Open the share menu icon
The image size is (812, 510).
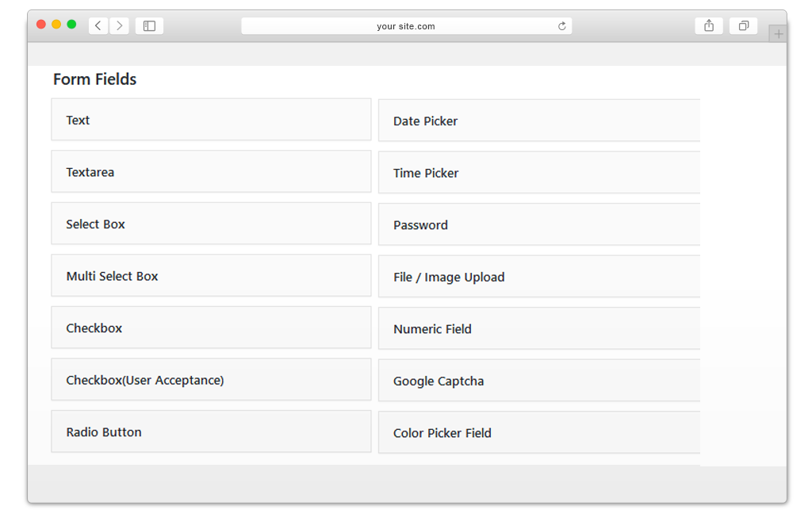pos(709,25)
